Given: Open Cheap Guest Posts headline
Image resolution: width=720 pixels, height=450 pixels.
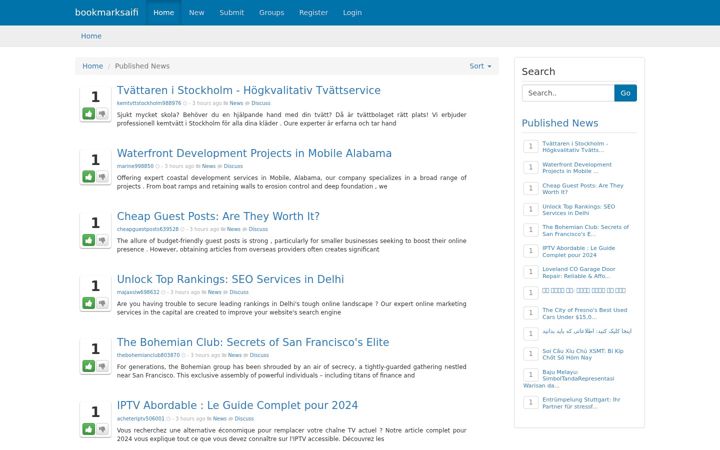Looking at the screenshot, I should (x=218, y=216).
